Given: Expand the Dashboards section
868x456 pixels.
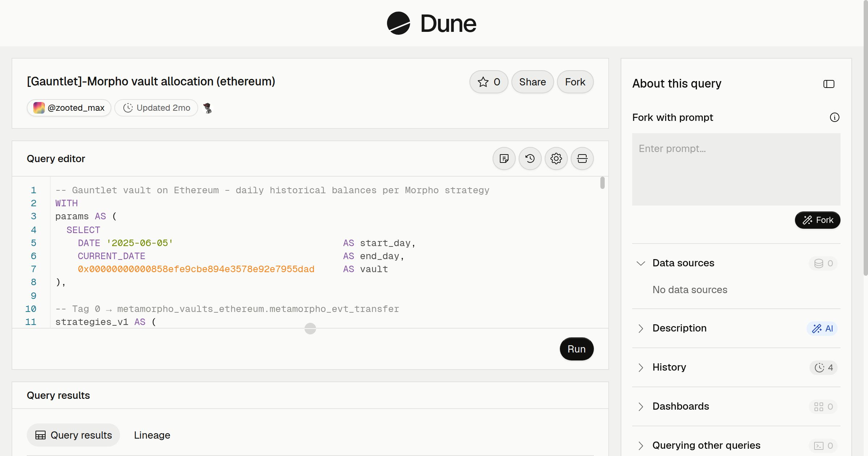Looking at the screenshot, I should click(641, 406).
